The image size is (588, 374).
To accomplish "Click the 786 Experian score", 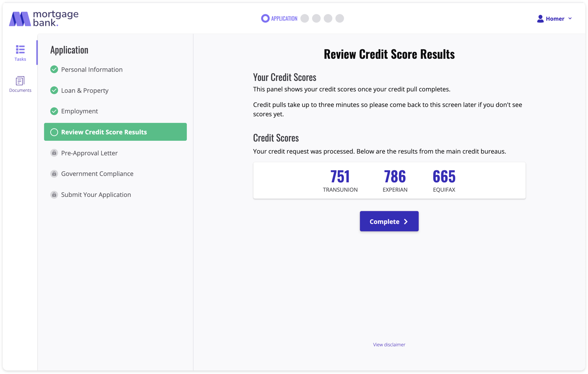I will (395, 177).
